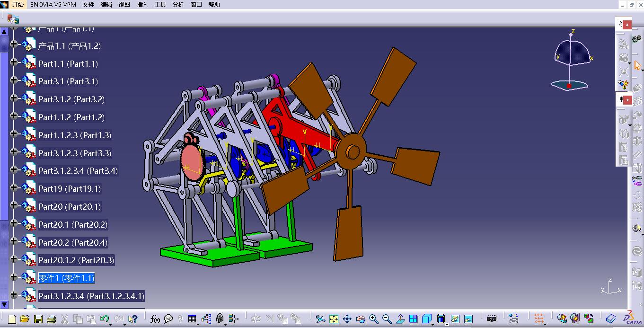Click the Fit All In view icon
The height and width of the screenshot is (328, 644).
tap(334, 319)
